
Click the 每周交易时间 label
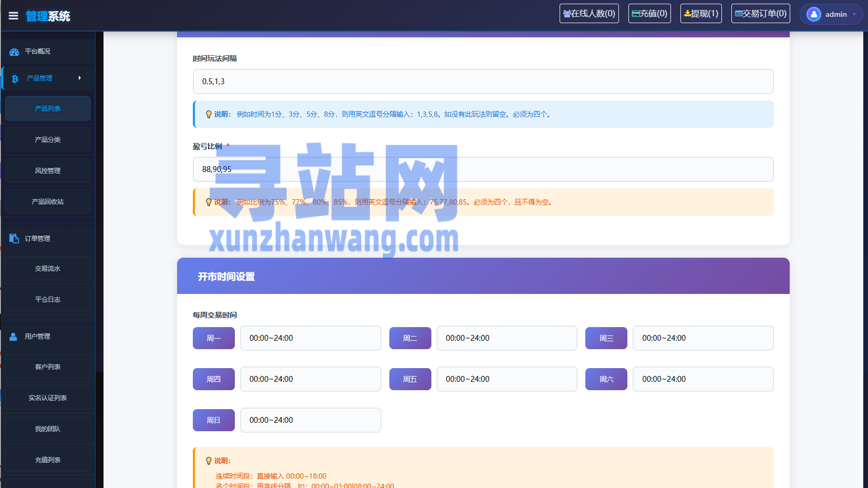(215, 315)
